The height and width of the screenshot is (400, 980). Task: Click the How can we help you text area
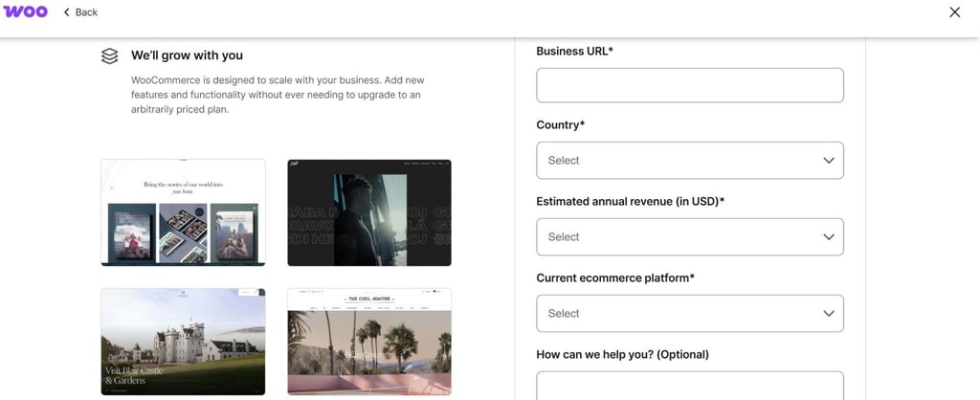pyautogui.click(x=690, y=386)
